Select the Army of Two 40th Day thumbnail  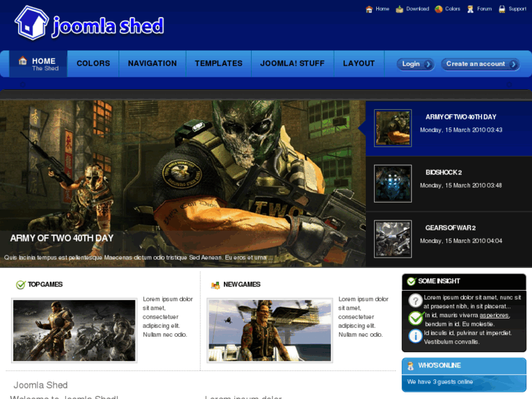pyautogui.click(x=393, y=128)
